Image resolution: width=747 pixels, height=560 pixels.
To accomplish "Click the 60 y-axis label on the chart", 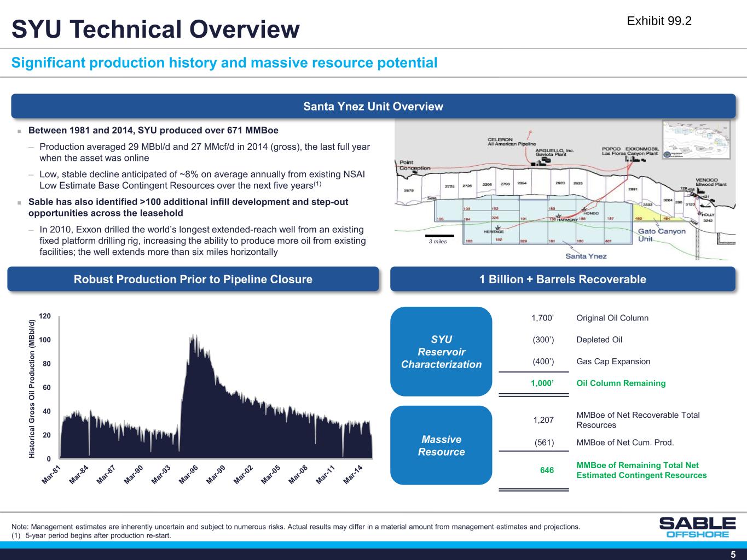I will click(47, 388).
